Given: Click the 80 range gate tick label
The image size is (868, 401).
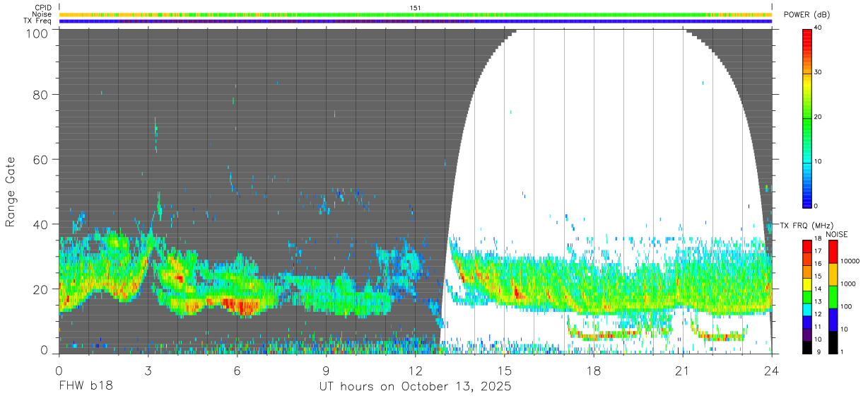Looking at the screenshot, I should [41, 94].
